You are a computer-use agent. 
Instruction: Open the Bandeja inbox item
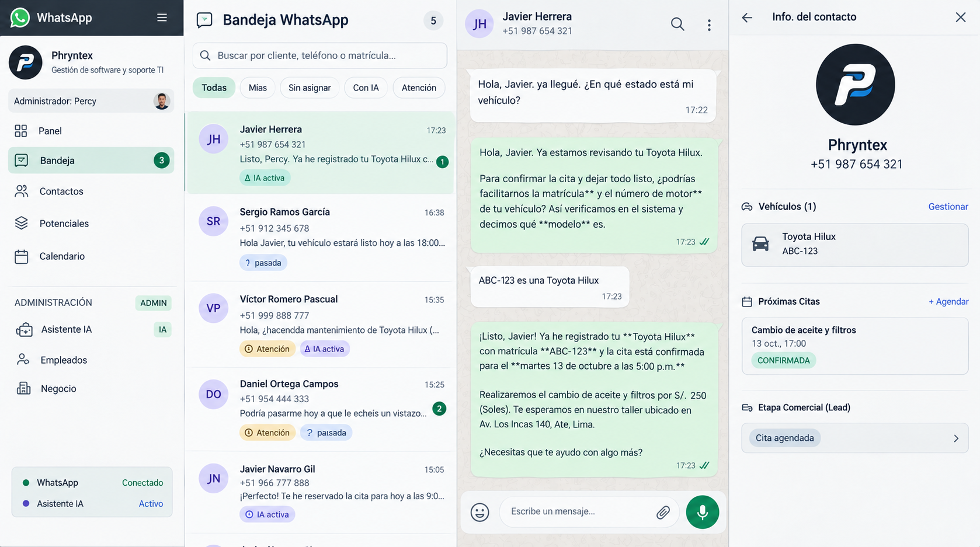tap(91, 160)
